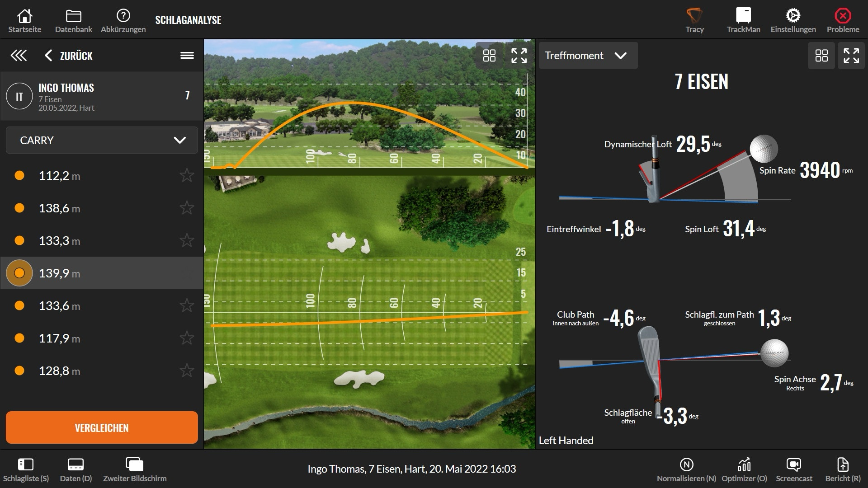Image resolution: width=868 pixels, height=488 pixels.
Task: Click the Eintreffwinkel value -1,8
Action: point(620,229)
